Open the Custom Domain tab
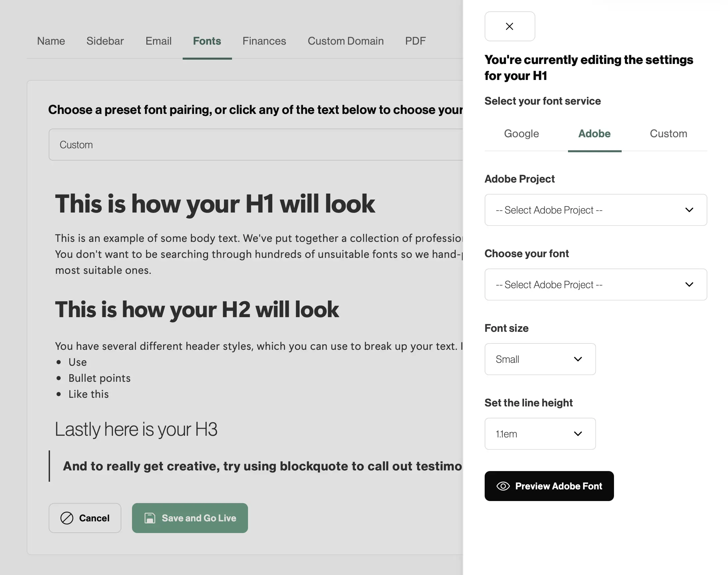 [346, 41]
